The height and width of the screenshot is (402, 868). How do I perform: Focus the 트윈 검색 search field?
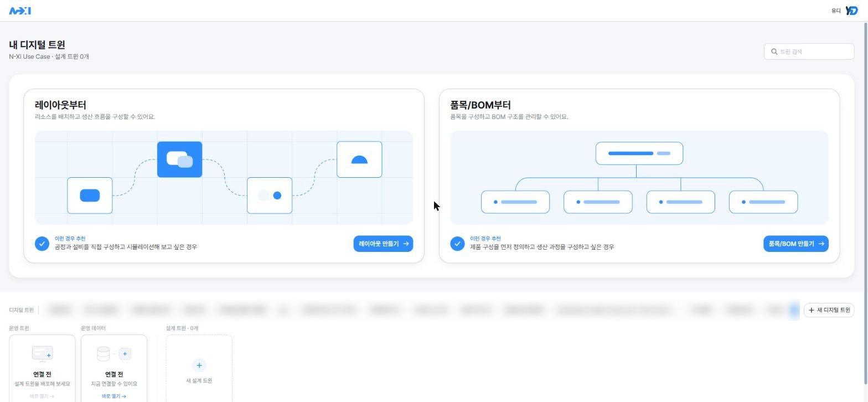(x=809, y=51)
